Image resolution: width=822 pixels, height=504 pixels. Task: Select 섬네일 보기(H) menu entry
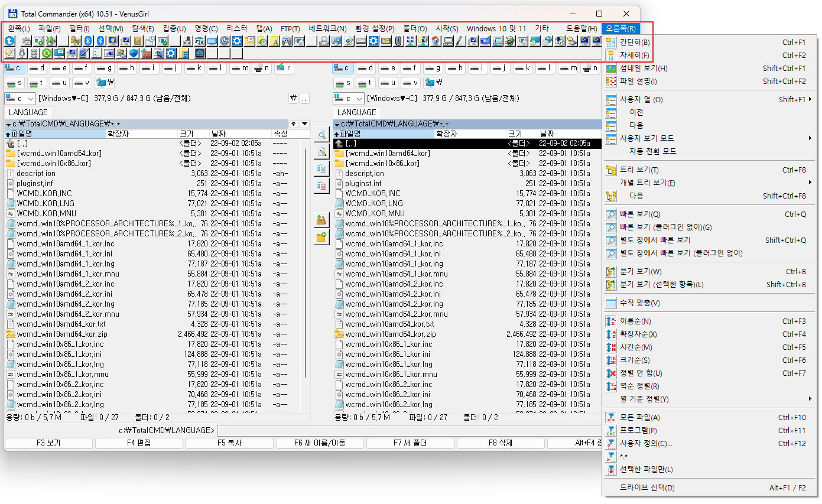(x=708, y=69)
